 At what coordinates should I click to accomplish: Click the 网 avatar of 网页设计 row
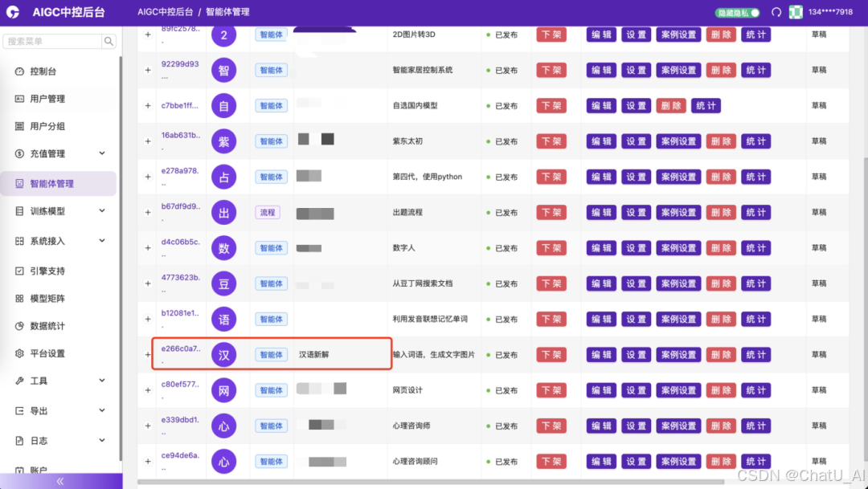coord(223,390)
